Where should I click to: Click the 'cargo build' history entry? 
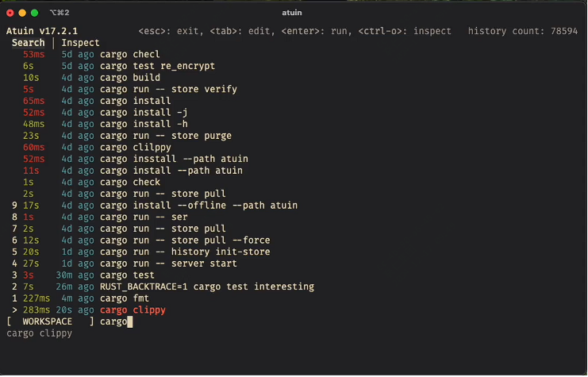tap(130, 78)
